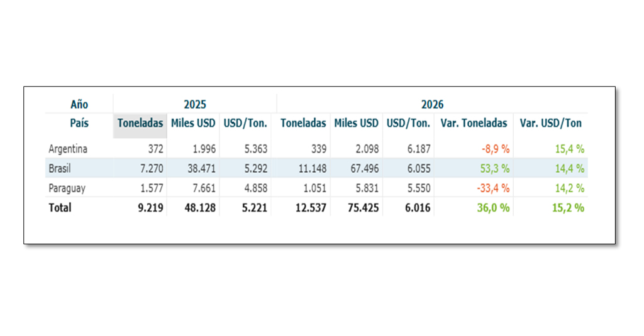Click the Total row label
This screenshot has height=336, width=644.
point(60,207)
